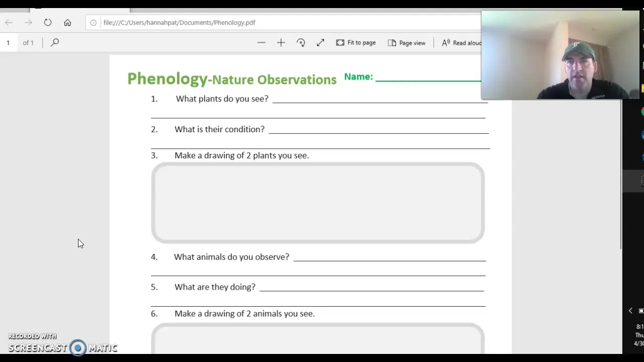Click the Fit to page button

pos(356,43)
